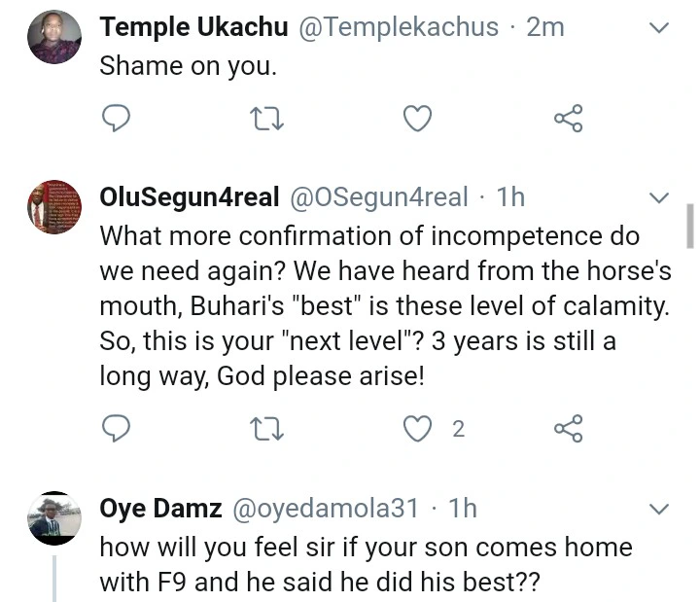
Task: Go to Oye Damz's profile name
Action: pos(160,508)
